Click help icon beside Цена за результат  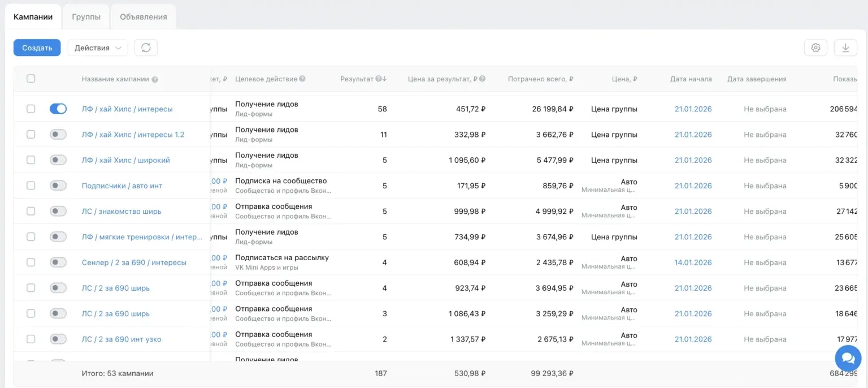(483, 79)
